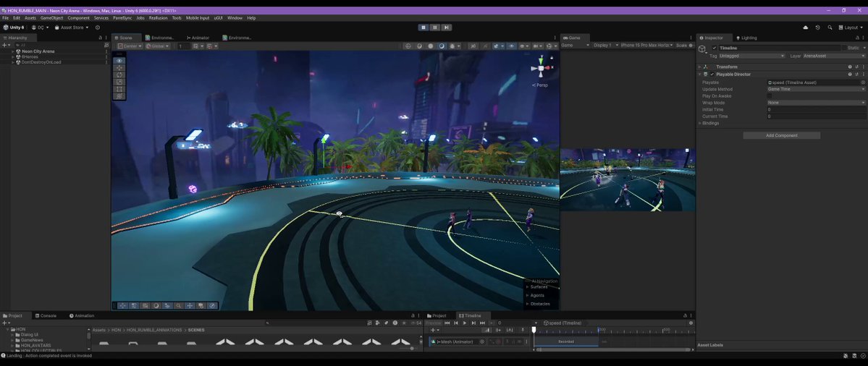Viewport: 868px width, 366px height.
Task: Select the Move tool in Scene toolbar
Action: [x=119, y=68]
